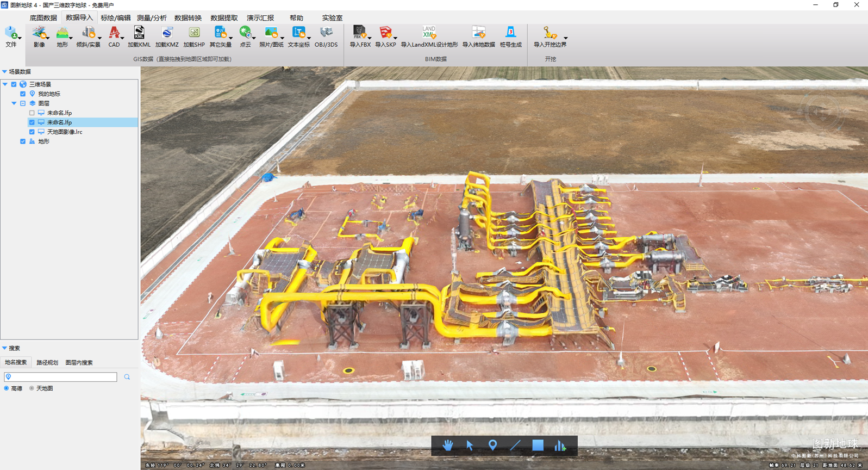Toggle the 地形 checkbox in scene tree

click(23, 141)
